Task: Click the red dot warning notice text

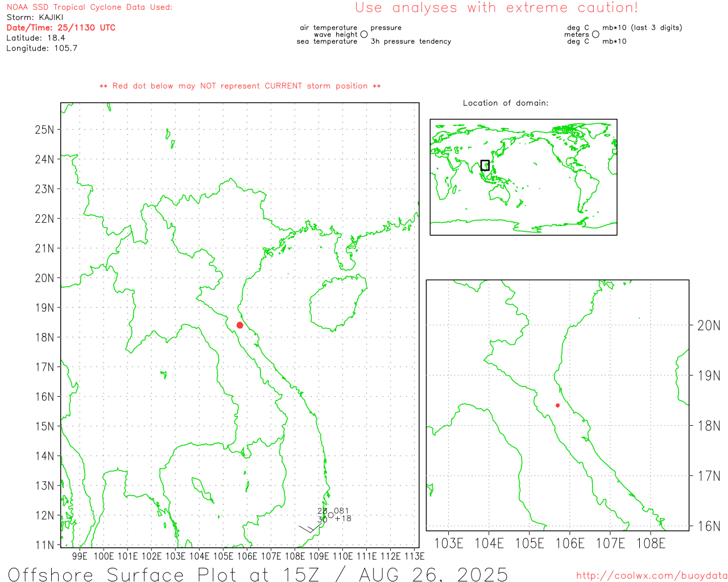Action: [240, 86]
